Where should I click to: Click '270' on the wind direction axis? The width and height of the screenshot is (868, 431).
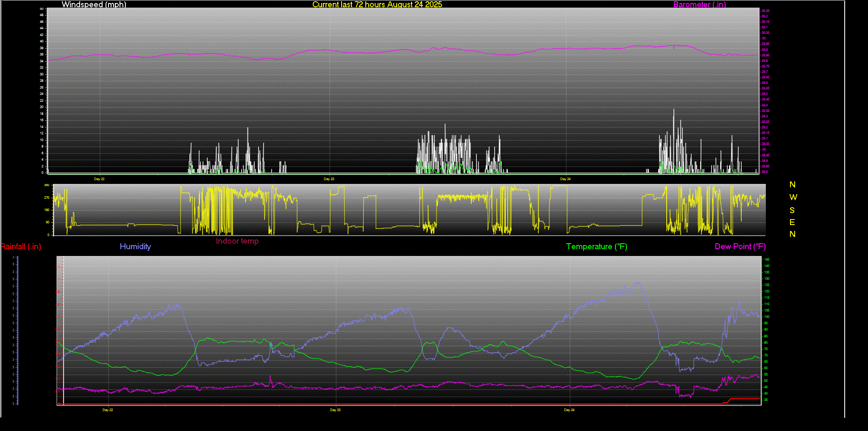(47, 197)
